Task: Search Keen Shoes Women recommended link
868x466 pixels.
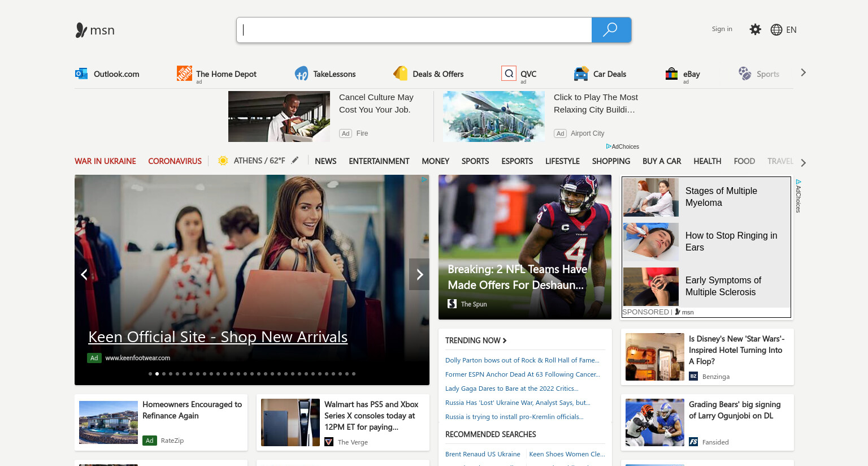Action: point(567,454)
